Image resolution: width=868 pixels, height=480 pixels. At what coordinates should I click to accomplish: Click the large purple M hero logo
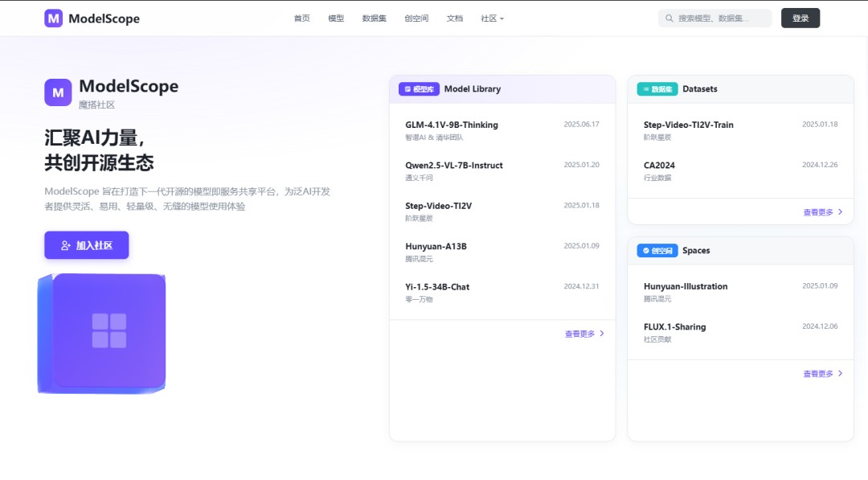pyautogui.click(x=58, y=92)
